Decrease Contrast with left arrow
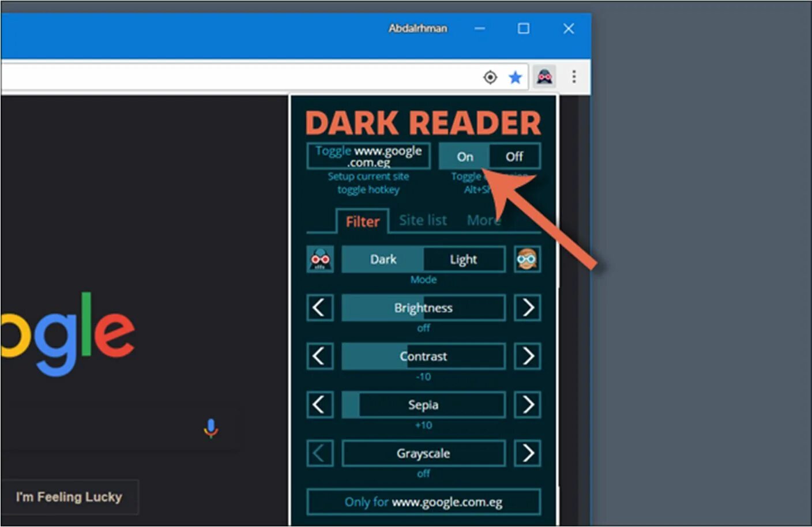 [x=320, y=356]
